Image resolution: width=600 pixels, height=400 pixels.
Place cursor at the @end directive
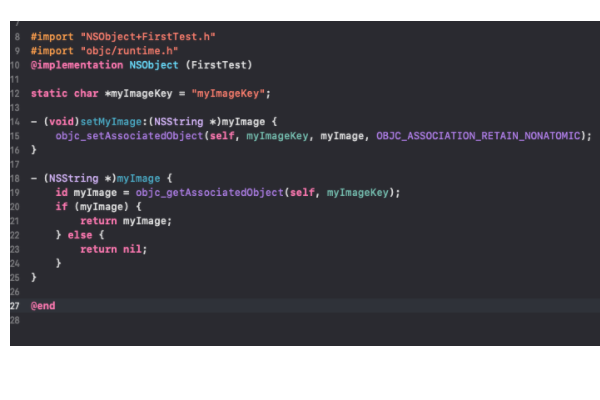tap(43, 305)
